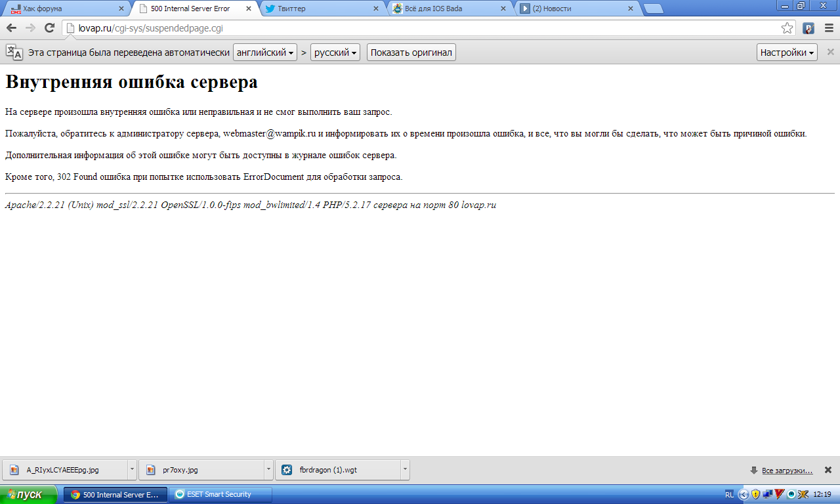Click the crossed X tray icon
Image resolution: width=840 pixels, height=504 pixels.
pos(803,494)
